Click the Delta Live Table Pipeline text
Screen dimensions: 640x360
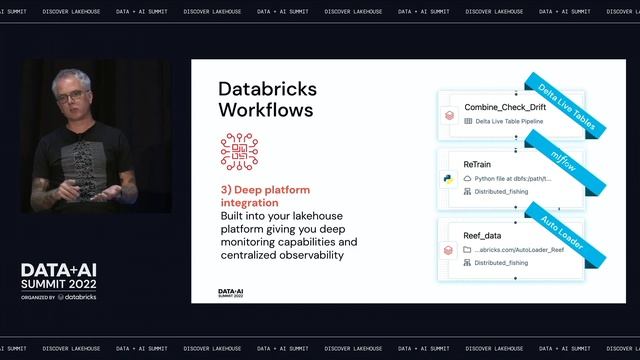click(x=509, y=121)
